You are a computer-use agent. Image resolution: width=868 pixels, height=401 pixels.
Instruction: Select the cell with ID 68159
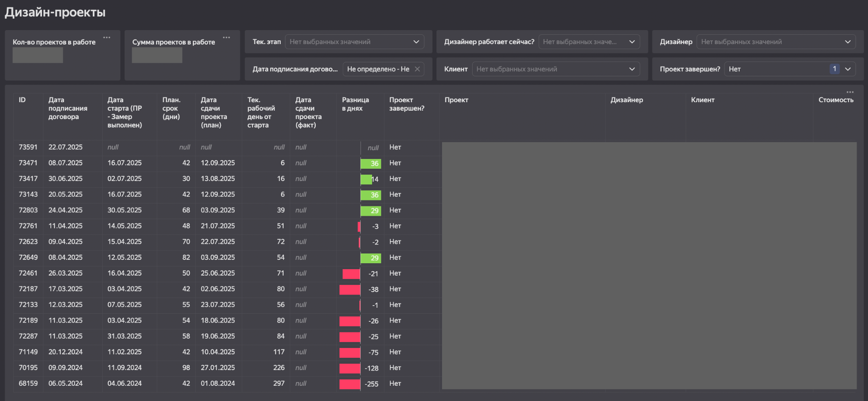(28, 384)
